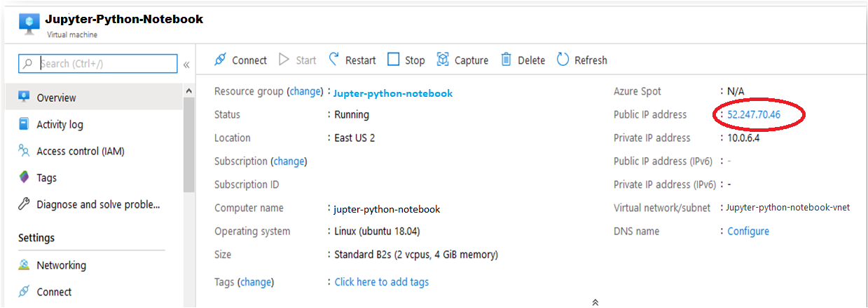Click the Refresh toolbar label
This screenshot has width=868, height=308.
(591, 60)
